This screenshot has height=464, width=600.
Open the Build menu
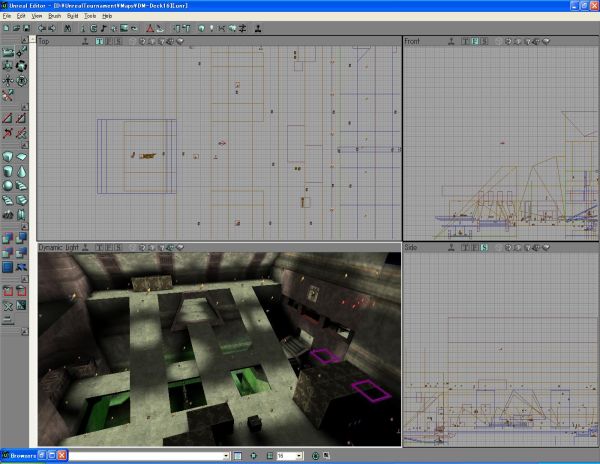pos(72,16)
